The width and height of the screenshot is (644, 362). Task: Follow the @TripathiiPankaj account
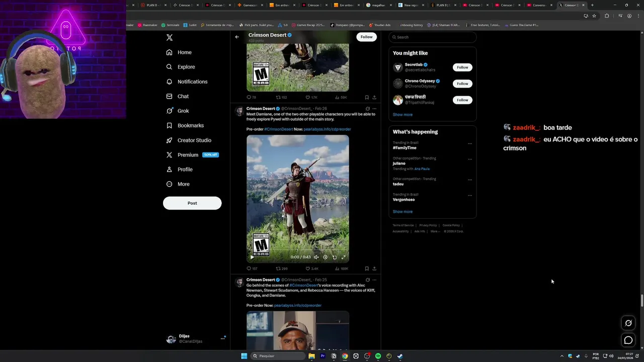click(462, 100)
